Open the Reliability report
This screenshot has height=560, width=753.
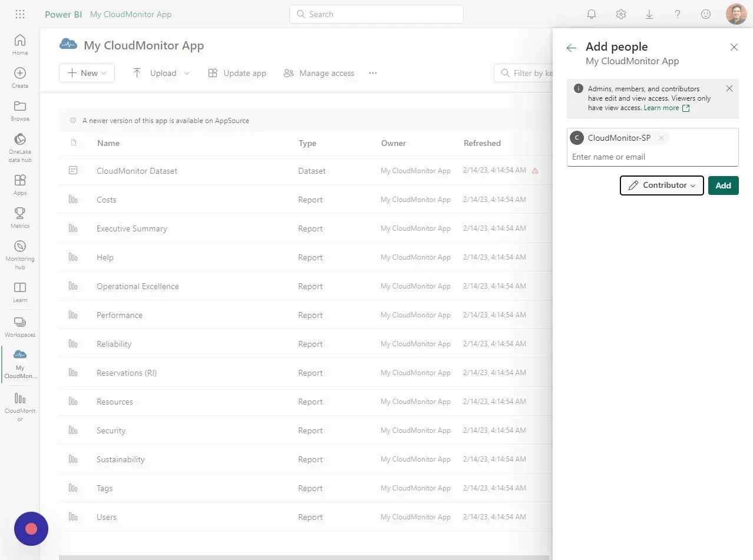point(114,344)
